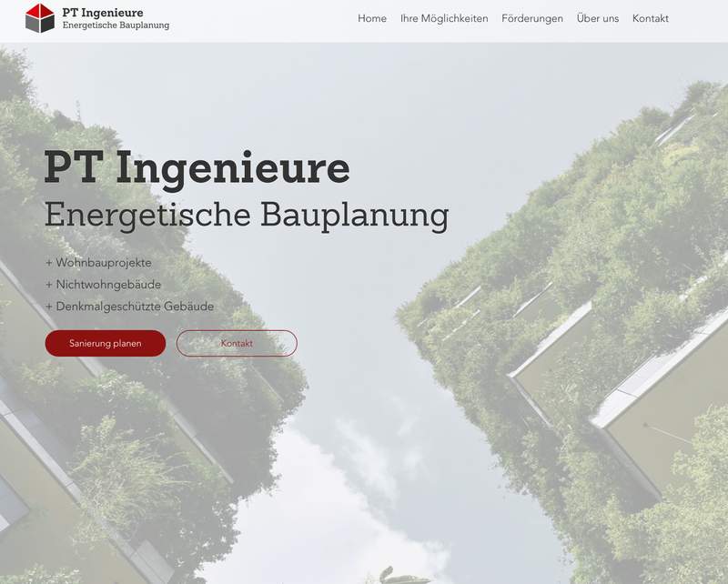Viewport: 728px width, 584px height.
Task: Open the Home menu item
Action: click(371, 18)
